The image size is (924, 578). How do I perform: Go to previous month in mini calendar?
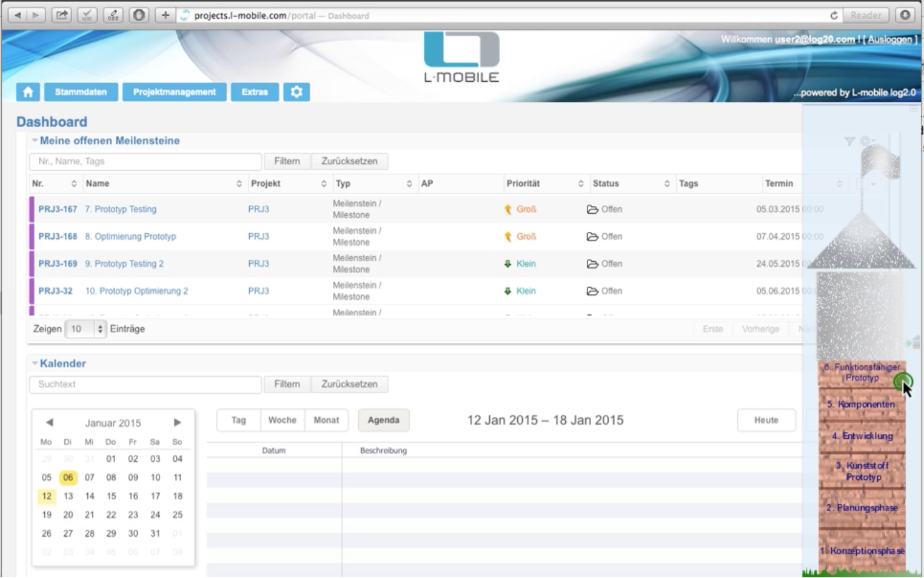(x=50, y=422)
